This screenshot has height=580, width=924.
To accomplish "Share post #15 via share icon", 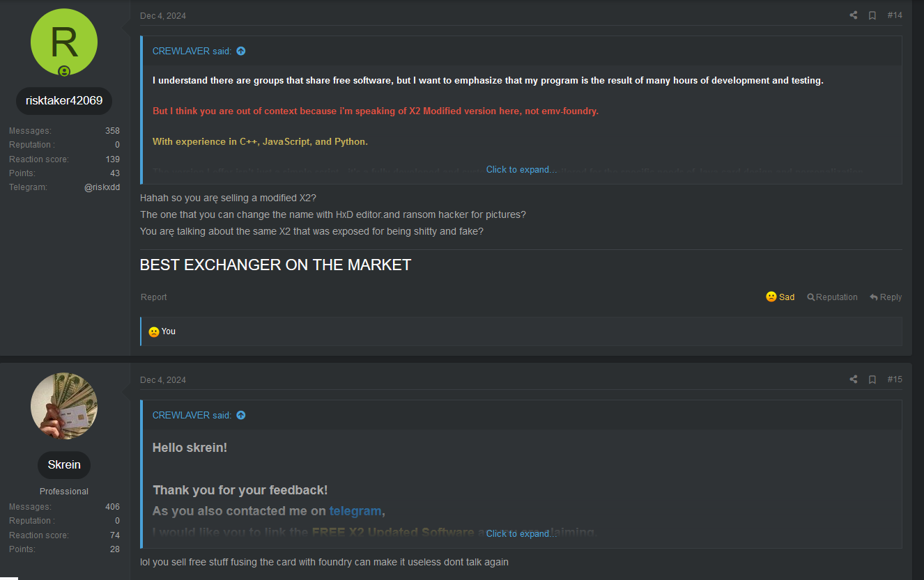I will click(x=853, y=379).
